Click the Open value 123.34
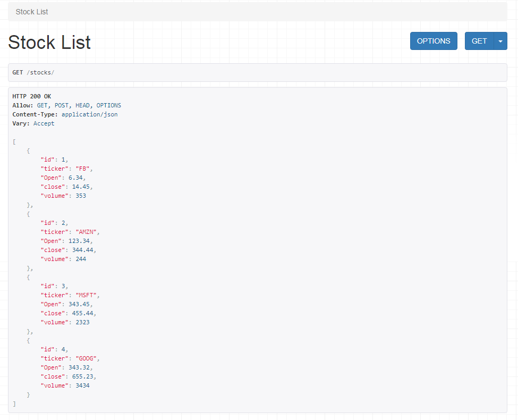This screenshot has height=420, width=518. (79, 241)
